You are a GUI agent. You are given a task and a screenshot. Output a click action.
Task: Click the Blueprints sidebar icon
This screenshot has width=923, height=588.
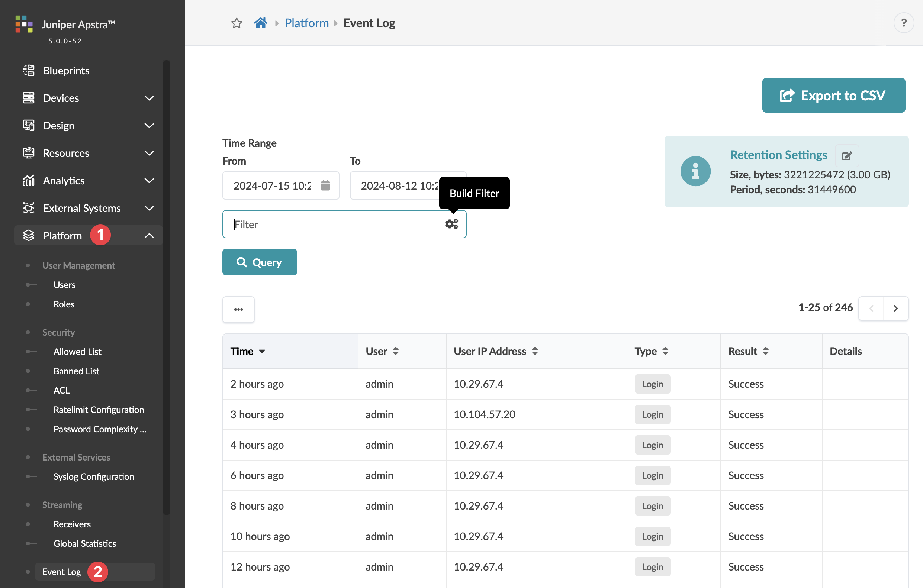pyautogui.click(x=29, y=71)
